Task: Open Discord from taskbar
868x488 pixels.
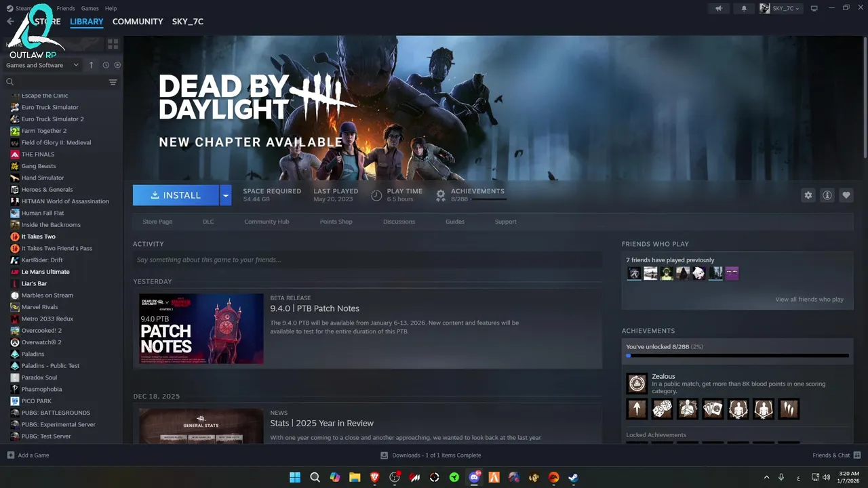Action: (x=475, y=477)
